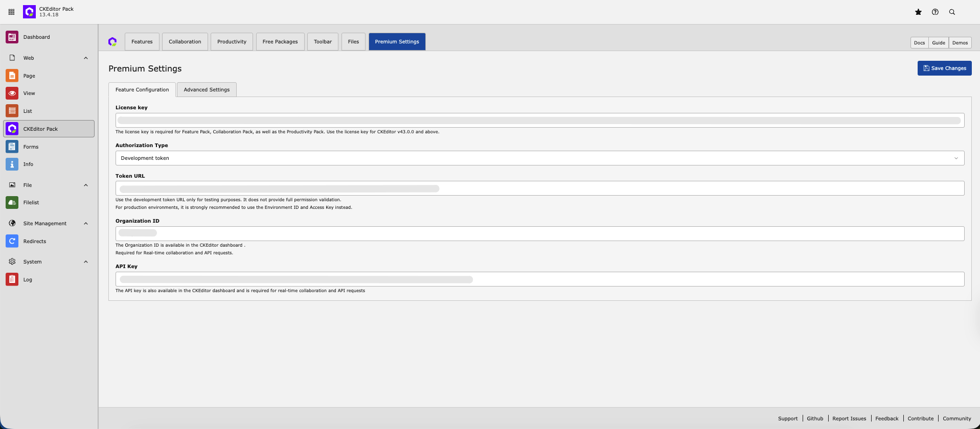Viewport: 980px width, 429px height.
Task: Open the Forms module icon
Action: click(12, 147)
